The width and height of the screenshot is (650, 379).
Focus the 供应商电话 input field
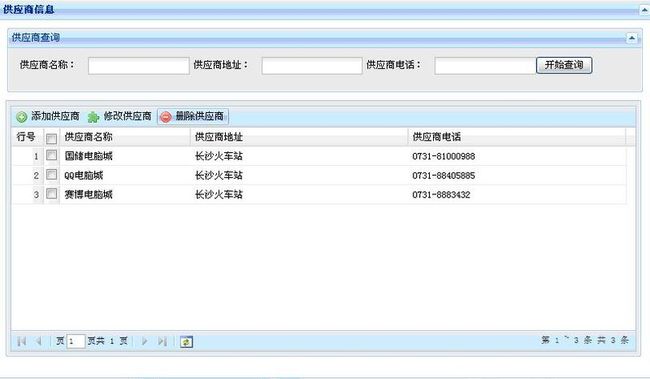pos(485,66)
